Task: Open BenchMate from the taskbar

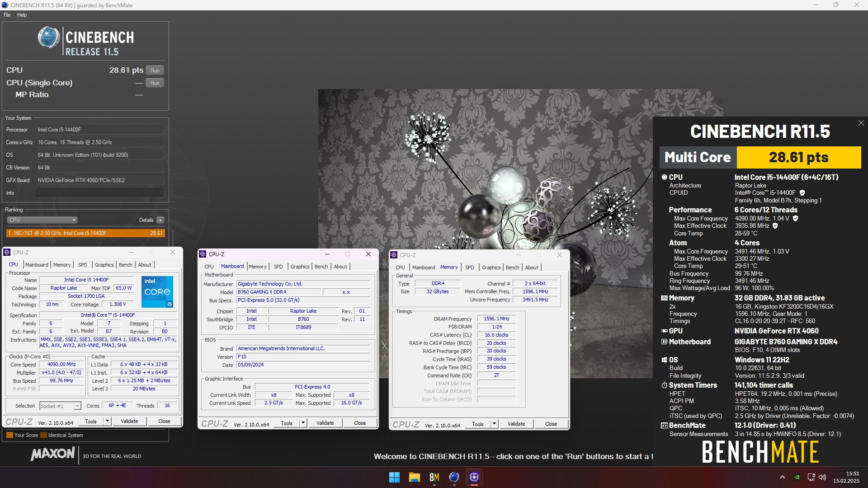Action: point(434,477)
